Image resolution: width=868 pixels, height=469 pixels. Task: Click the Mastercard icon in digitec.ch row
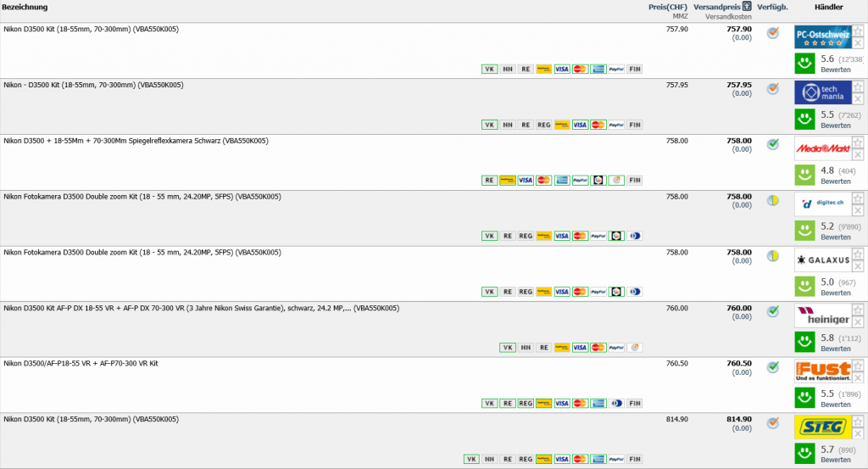(x=580, y=236)
